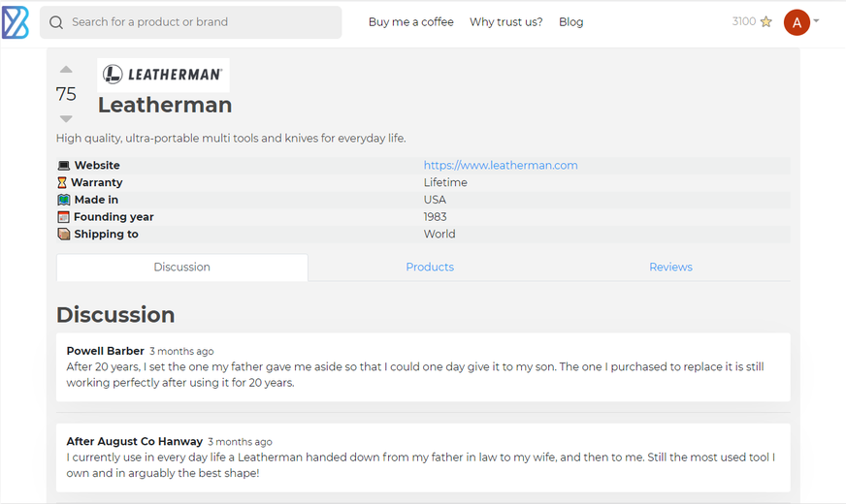
Task: Open the Why trust us? page
Action: point(506,22)
